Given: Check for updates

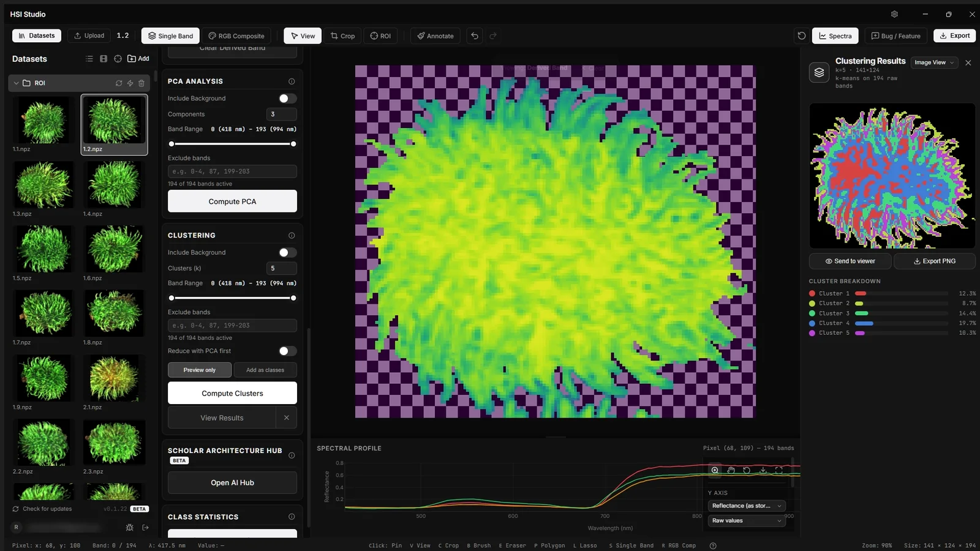Looking at the screenshot, I should coord(42,509).
